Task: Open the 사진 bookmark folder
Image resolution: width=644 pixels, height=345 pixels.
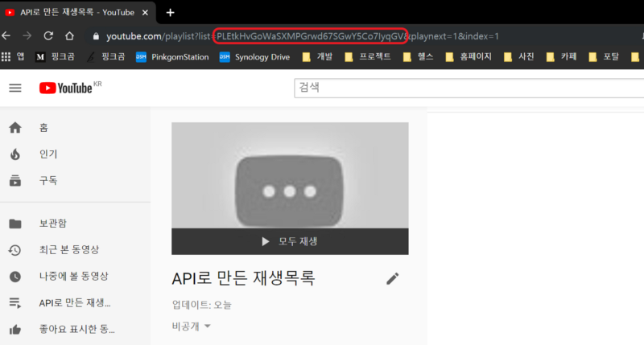Action: pyautogui.click(x=519, y=56)
